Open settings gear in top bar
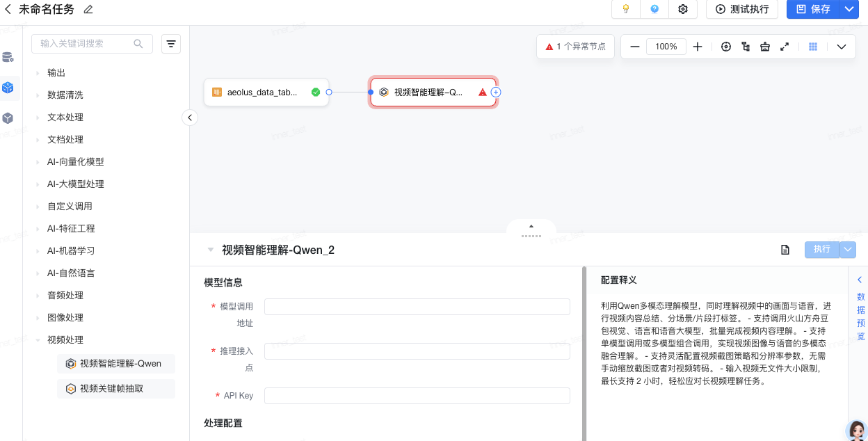This screenshot has width=868, height=441. pos(683,9)
